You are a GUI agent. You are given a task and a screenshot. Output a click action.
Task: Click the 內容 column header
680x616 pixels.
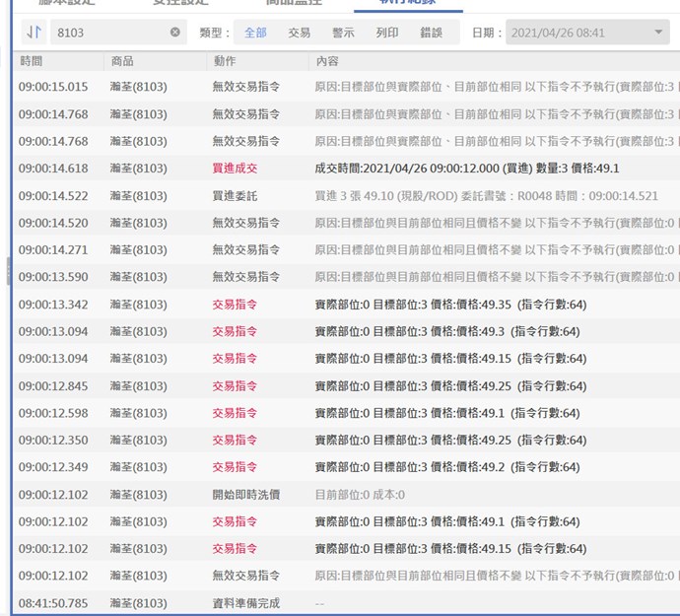click(x=327, y=61)
